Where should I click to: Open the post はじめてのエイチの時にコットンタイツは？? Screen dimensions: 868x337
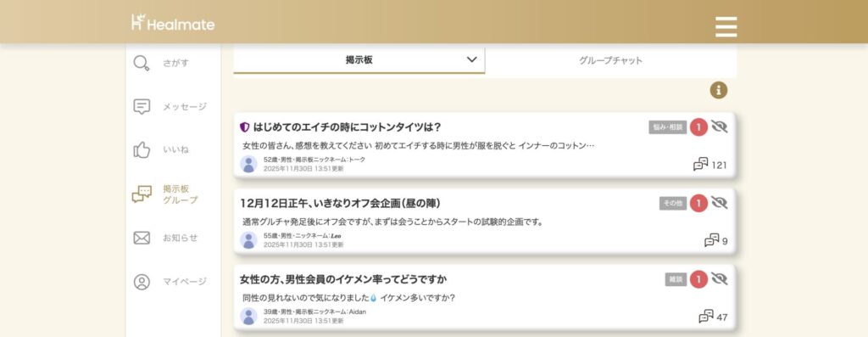(347, 127)
